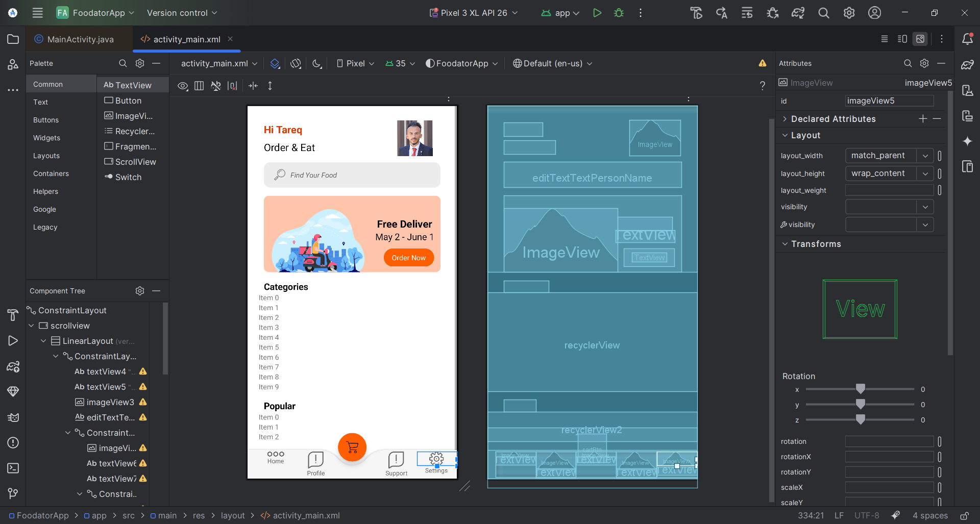Click the layout_weight input field
Viewport: 980px width, 524px height.
click(x=889, y=190)
